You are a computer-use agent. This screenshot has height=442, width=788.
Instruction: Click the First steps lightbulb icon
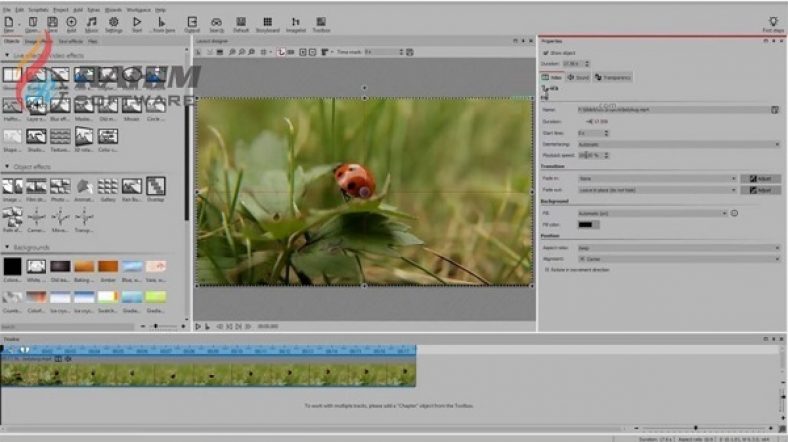click(x=773, y=22)
